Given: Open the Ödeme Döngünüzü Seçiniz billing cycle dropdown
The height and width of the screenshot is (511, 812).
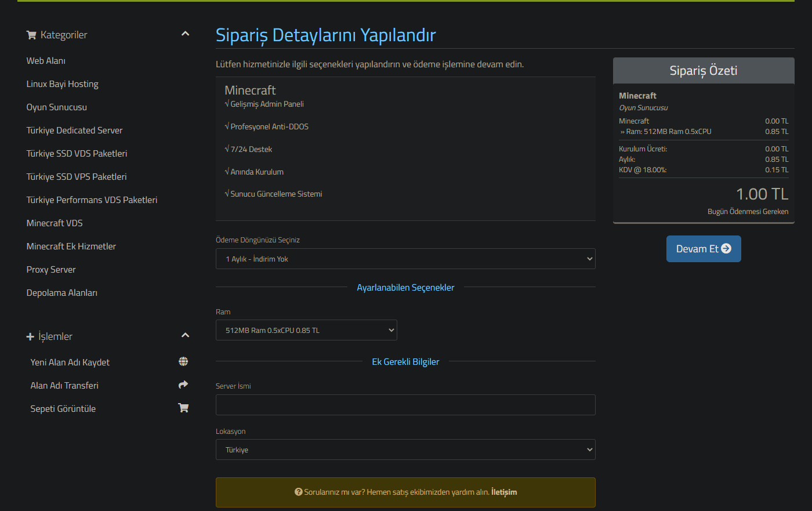Looking at the screenshot, I should (x=405, y=259).
